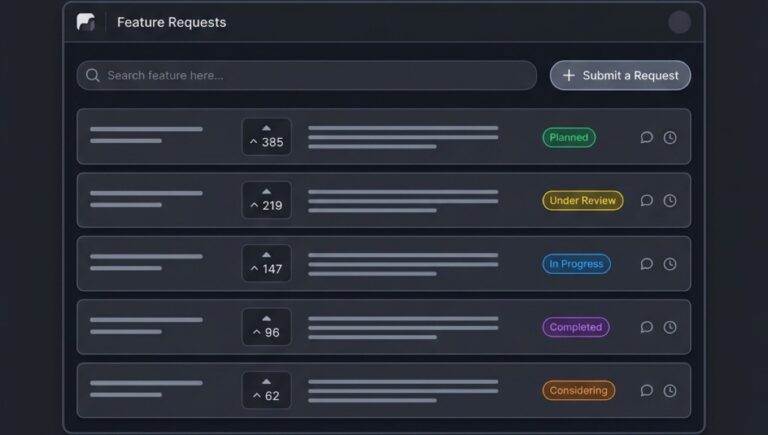Viewport: 768px width, 435px height.
Task: Click the Feature Requests header title
Action: tap(171, 23)
